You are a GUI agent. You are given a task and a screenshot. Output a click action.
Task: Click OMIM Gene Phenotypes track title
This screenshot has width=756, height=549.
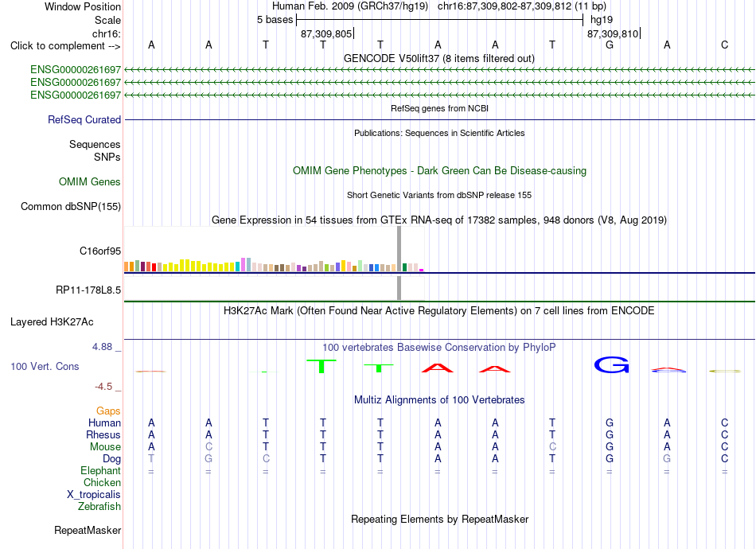click(x=439, y=170)
